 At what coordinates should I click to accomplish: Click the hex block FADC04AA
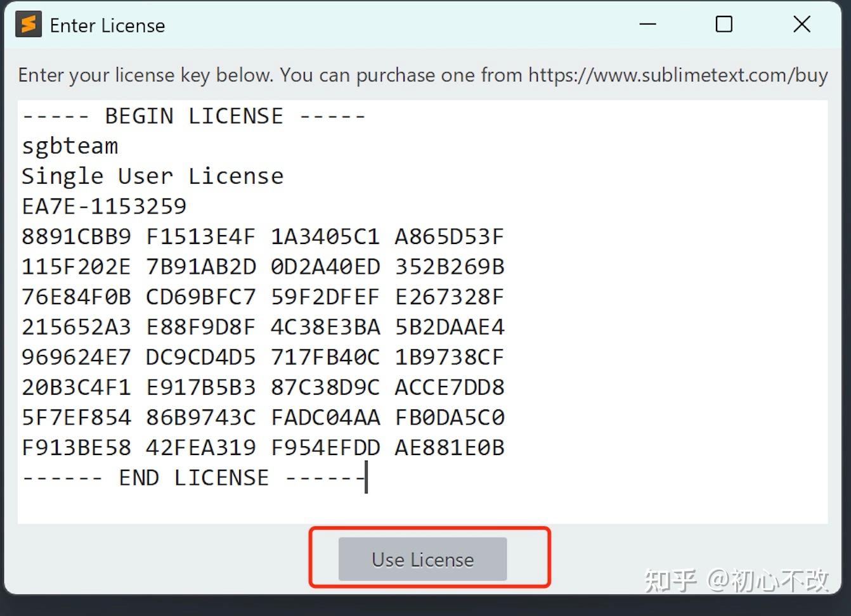click(325, 417)
